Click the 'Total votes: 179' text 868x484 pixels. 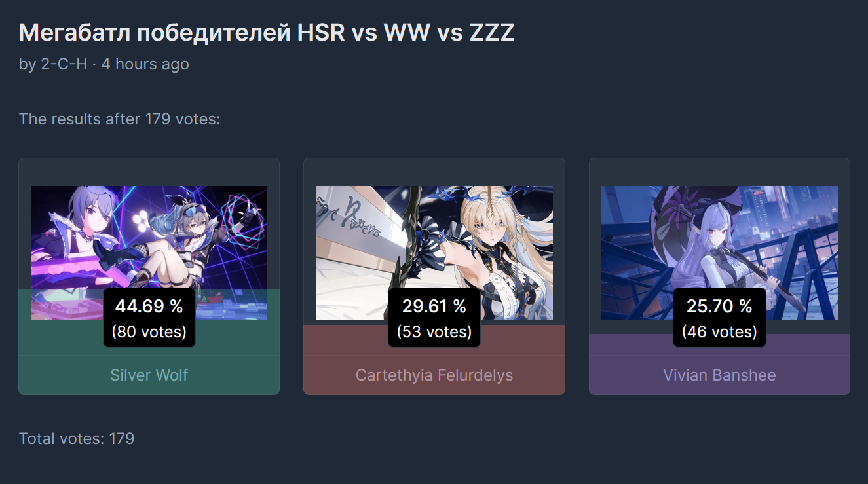point(77,439)
